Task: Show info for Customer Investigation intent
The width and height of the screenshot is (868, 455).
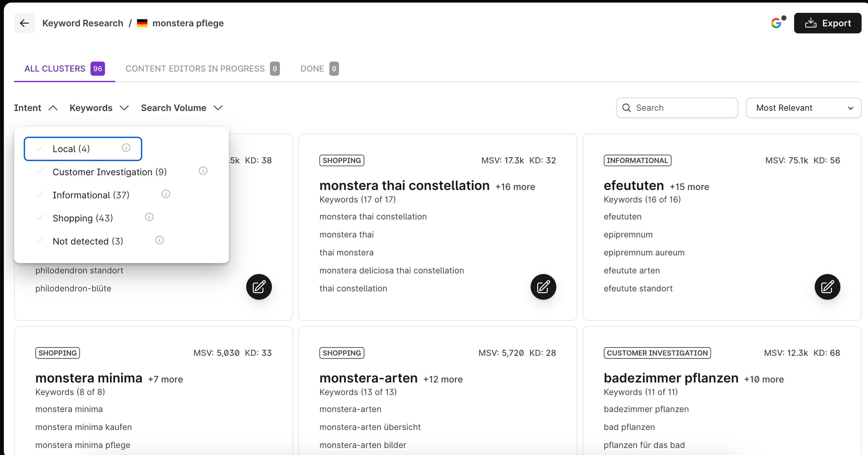Action: pos(203,171)
